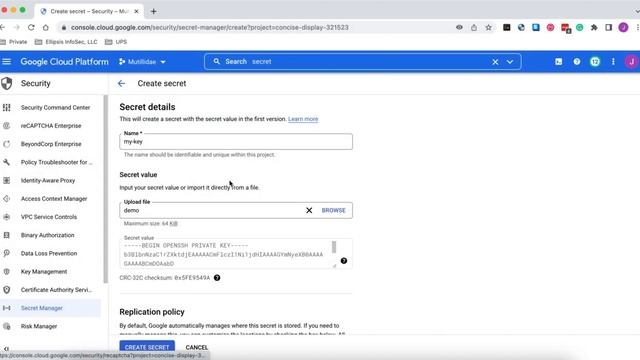Open the Google account avatar J

tap(631, 62)
